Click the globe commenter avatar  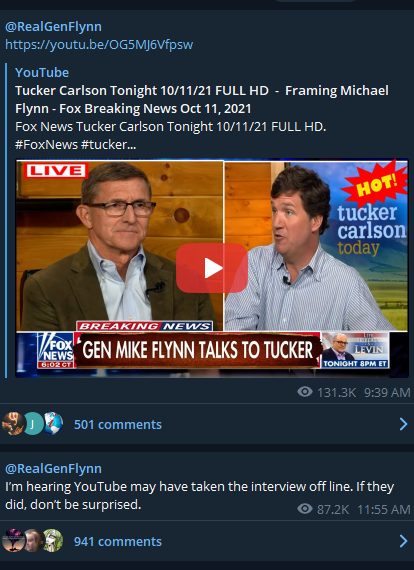(53, 424)
